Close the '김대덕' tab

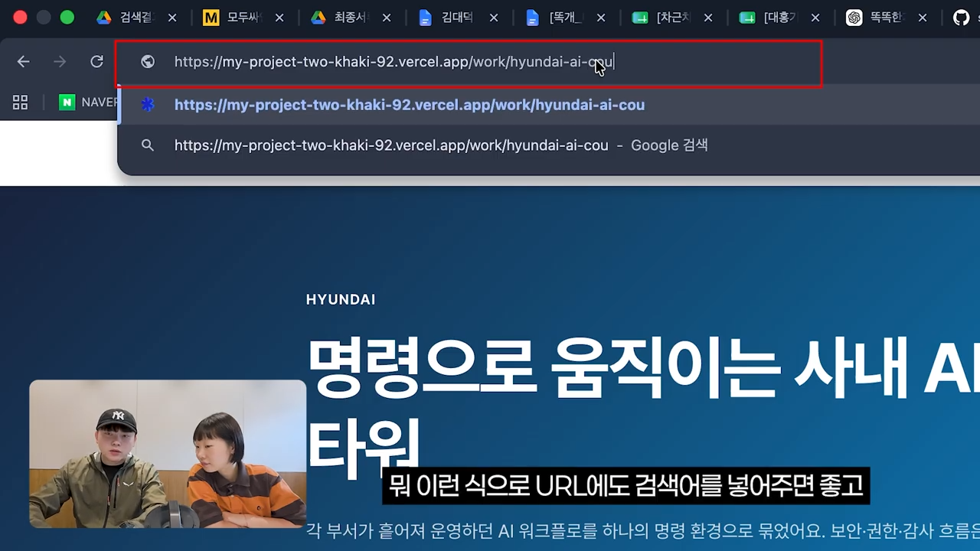494,18
